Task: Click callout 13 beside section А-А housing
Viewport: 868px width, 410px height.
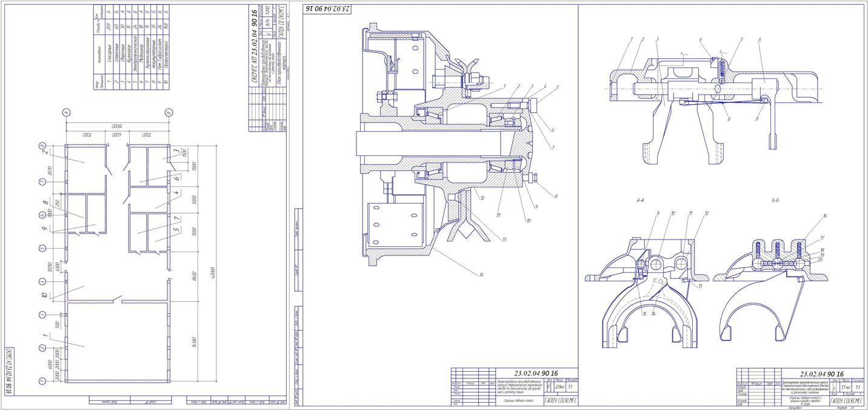Action: tap(701, 285)
